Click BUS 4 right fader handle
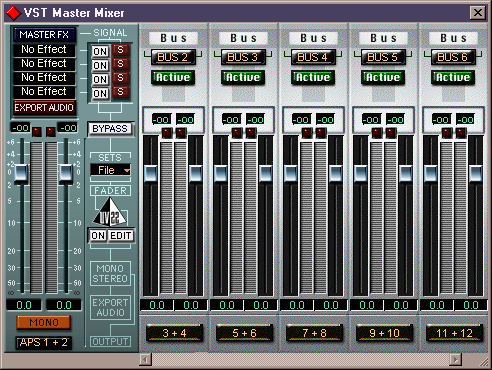 coord(336,173)
